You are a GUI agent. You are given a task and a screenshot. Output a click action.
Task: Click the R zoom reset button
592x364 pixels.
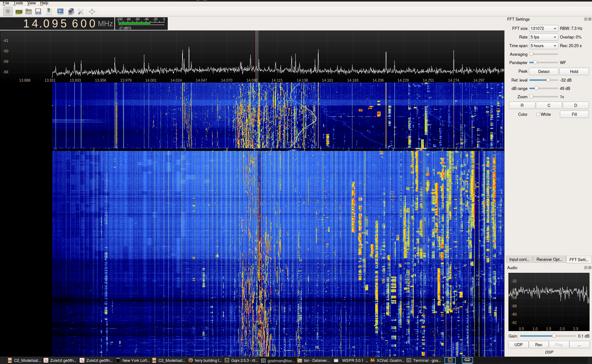(x=522, y=105)
